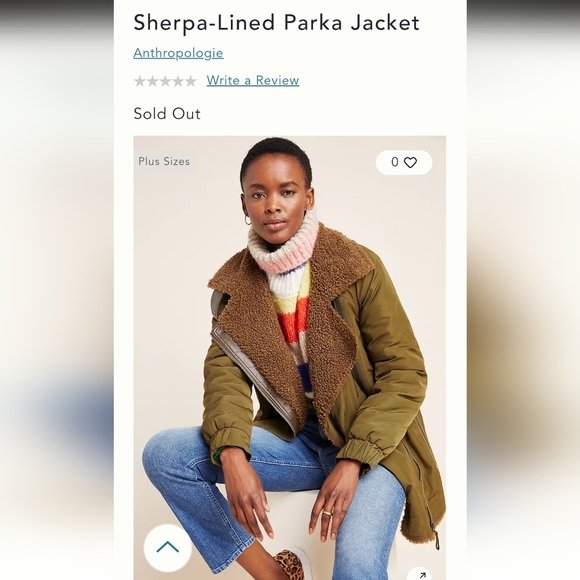Select the second rating star
This screenshot has height=580, width=580.
pos(152,81)
